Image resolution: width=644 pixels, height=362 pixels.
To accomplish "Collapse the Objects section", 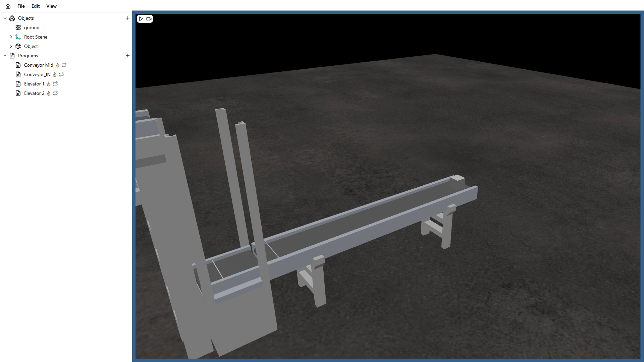I will coord(5,18).
